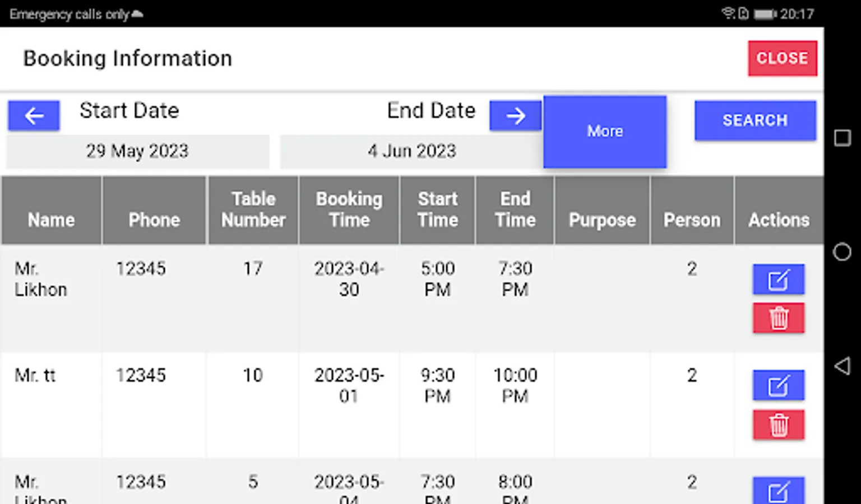Viewport: 861px width, 504px height.
Task: Edit the Mr. tt booking
Action: 778,386
